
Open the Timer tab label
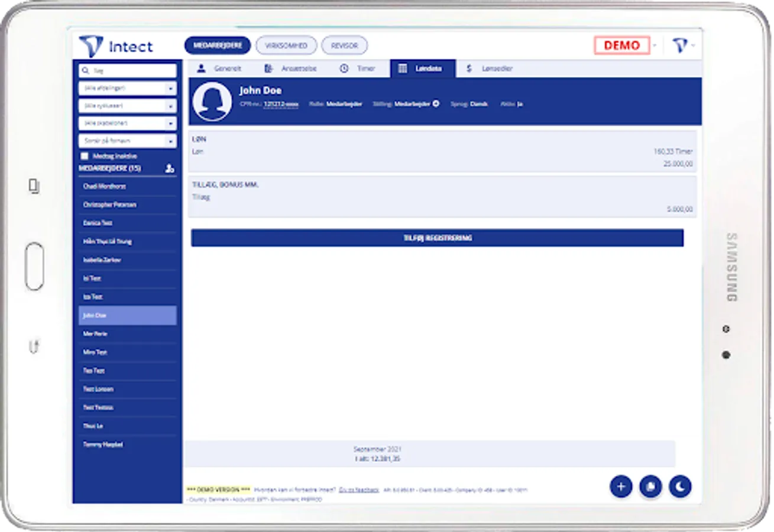point(366,69)
